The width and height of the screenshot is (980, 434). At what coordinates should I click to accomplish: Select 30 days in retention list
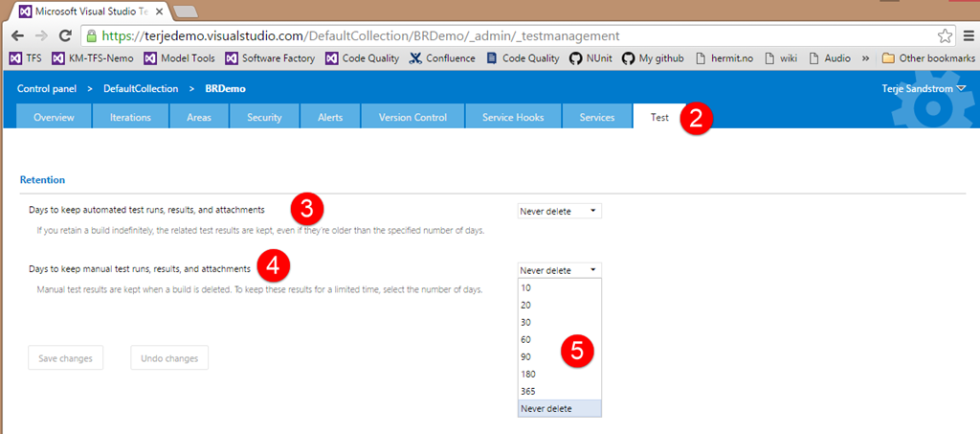(526, 322)
